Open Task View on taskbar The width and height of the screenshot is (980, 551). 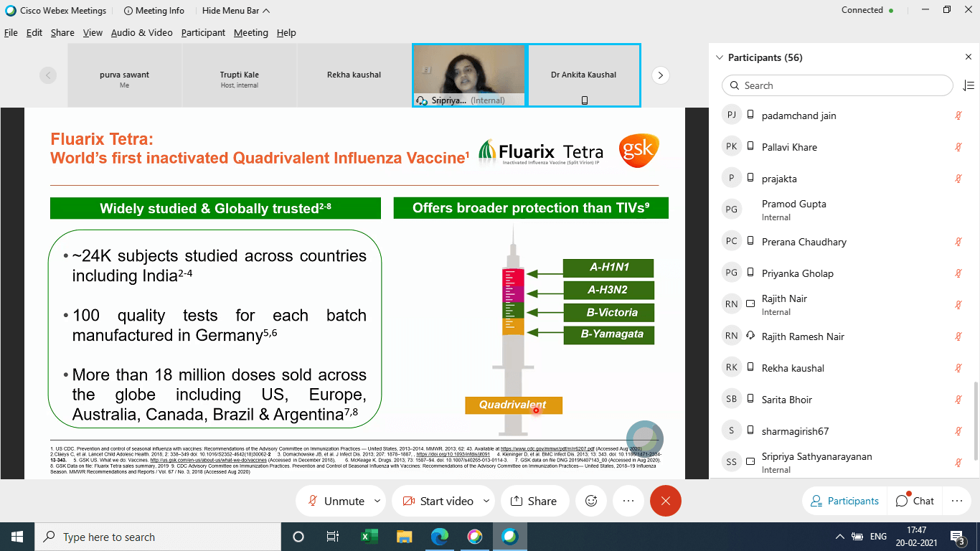(333, 537)
